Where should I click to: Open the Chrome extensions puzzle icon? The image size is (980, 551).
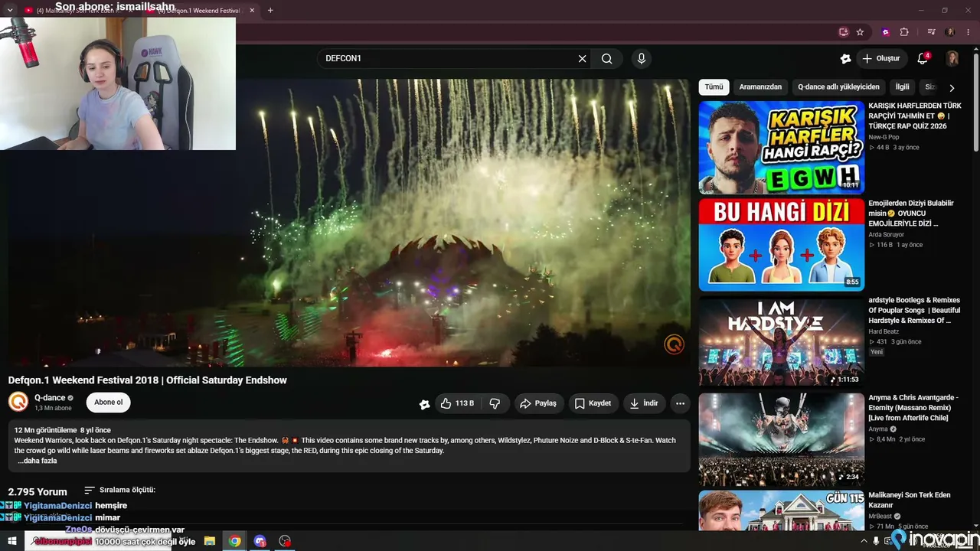[x=904, y=32]
